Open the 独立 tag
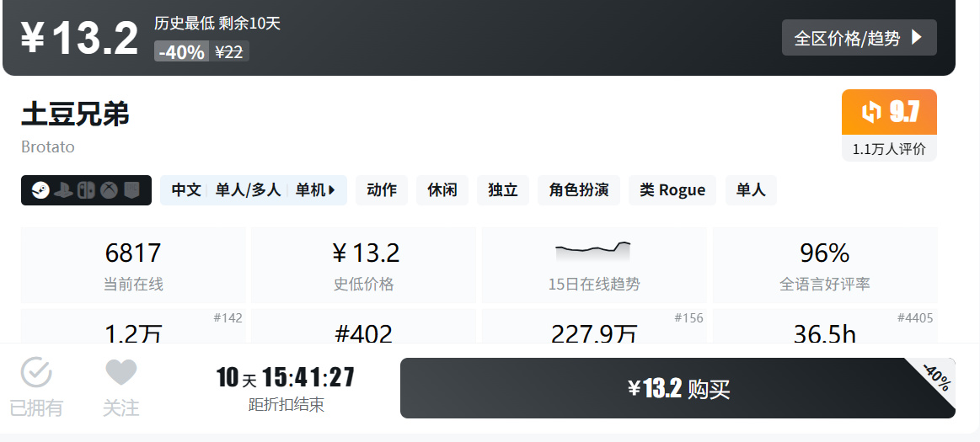This screenshot has width=980, height=442. pos(502,190)
